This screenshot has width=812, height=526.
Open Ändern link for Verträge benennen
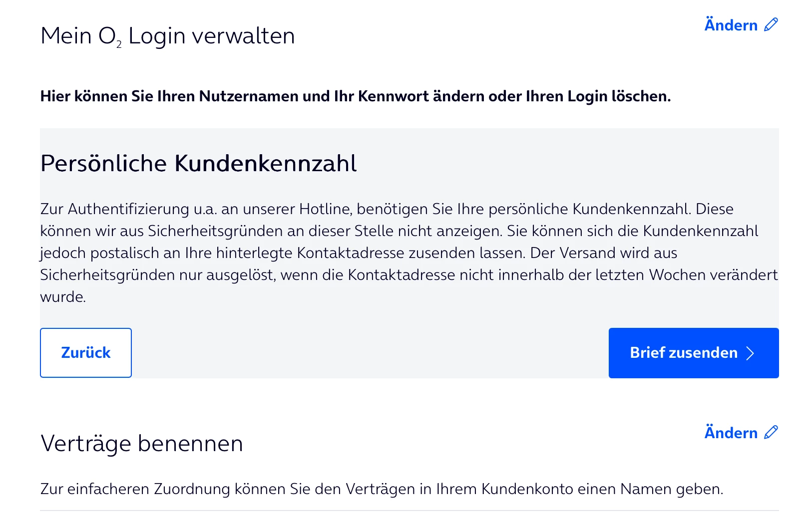pyautogui.click(x=731, y=433)
